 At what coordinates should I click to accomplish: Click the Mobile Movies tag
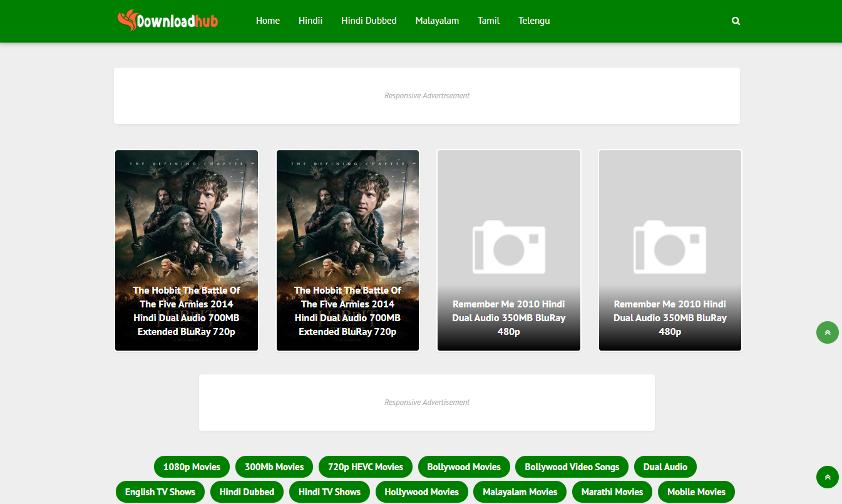(696, 492)
